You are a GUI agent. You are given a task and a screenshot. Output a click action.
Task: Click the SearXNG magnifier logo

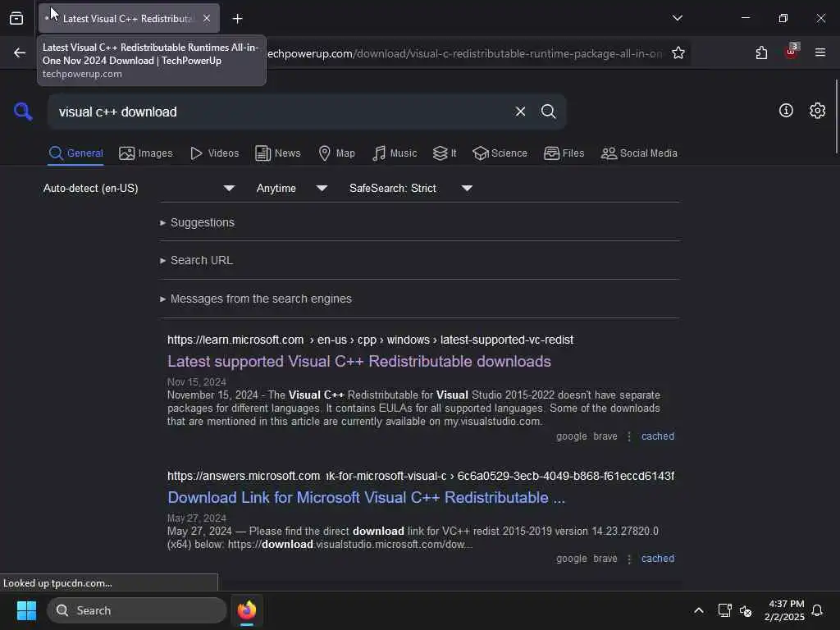23,112
